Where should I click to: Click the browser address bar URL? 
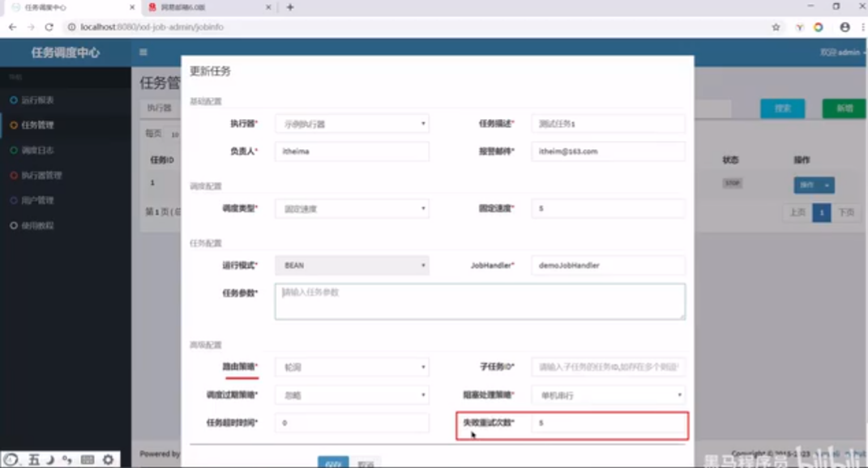[x=152, y=27]
